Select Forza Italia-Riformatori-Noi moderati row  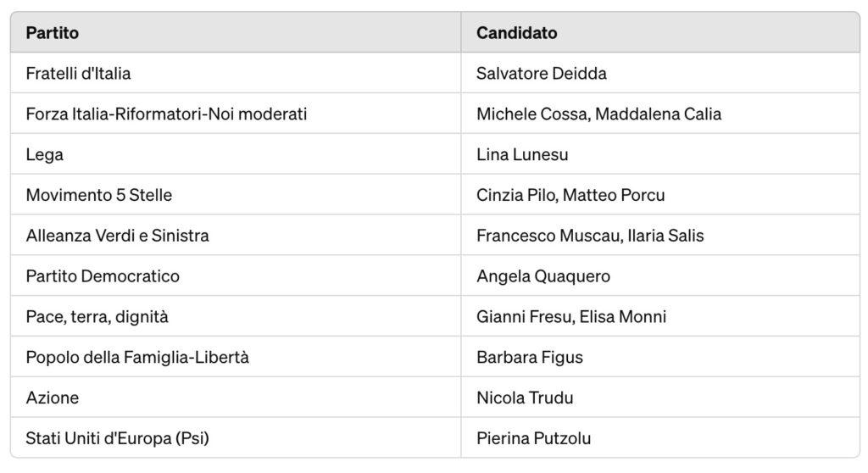166,114
